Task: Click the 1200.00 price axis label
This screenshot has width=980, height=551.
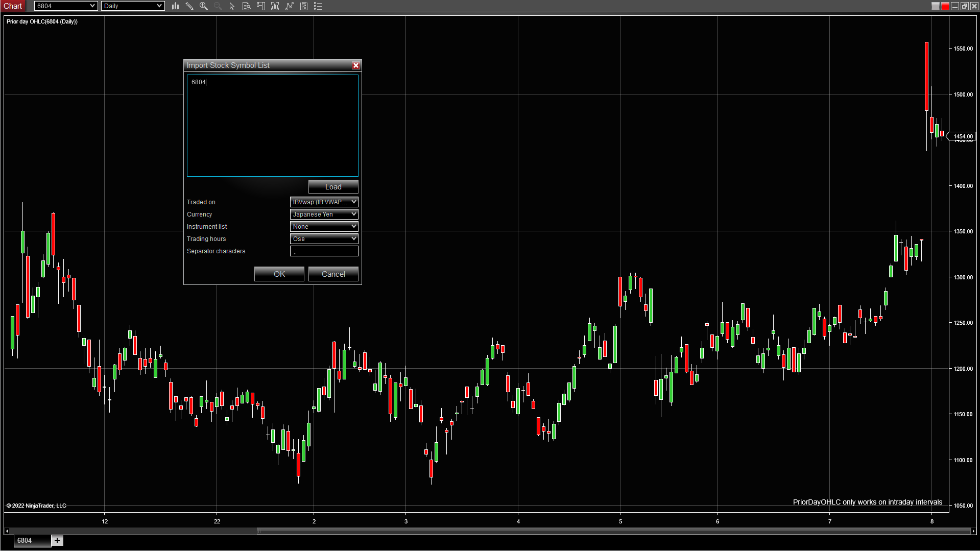Action: [x=963, y=369]
